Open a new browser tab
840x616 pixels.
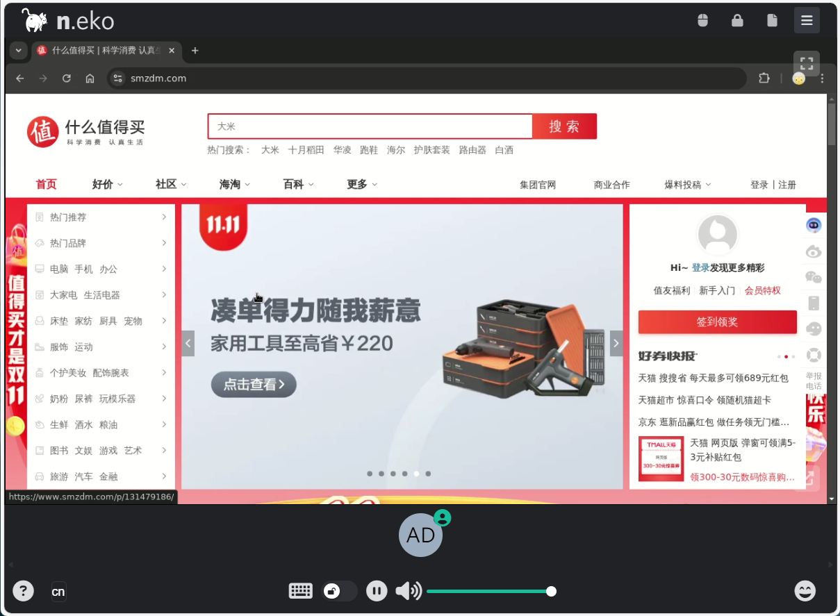pyautogui.click(x=195, y=51)
